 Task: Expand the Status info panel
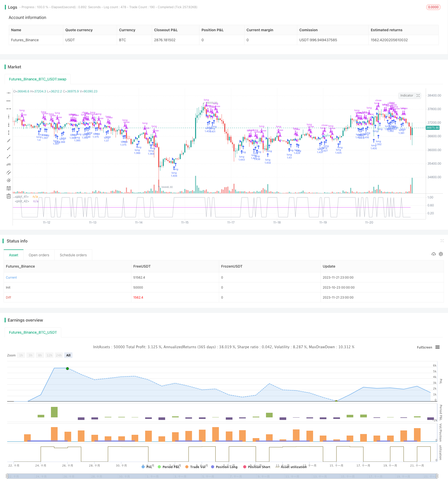pos(442,241)
